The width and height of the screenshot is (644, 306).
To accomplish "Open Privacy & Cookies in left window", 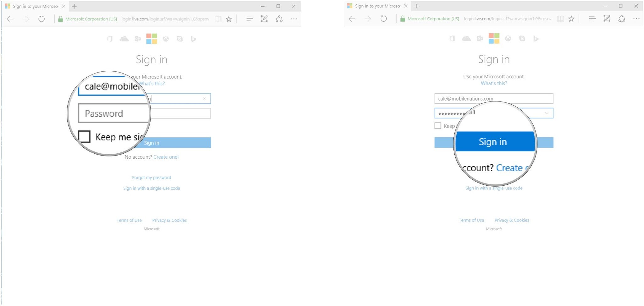I will (169, 220).
